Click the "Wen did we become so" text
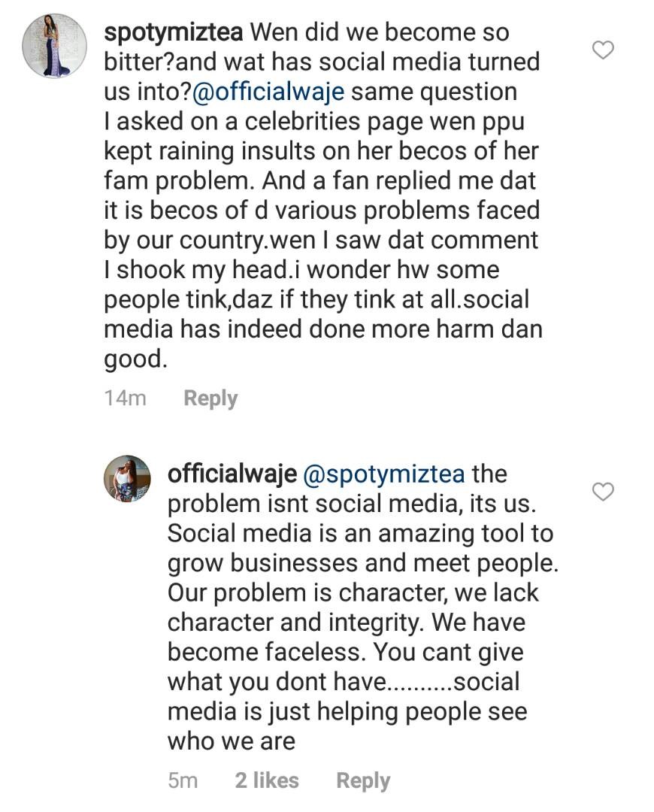 pos(379,32)
